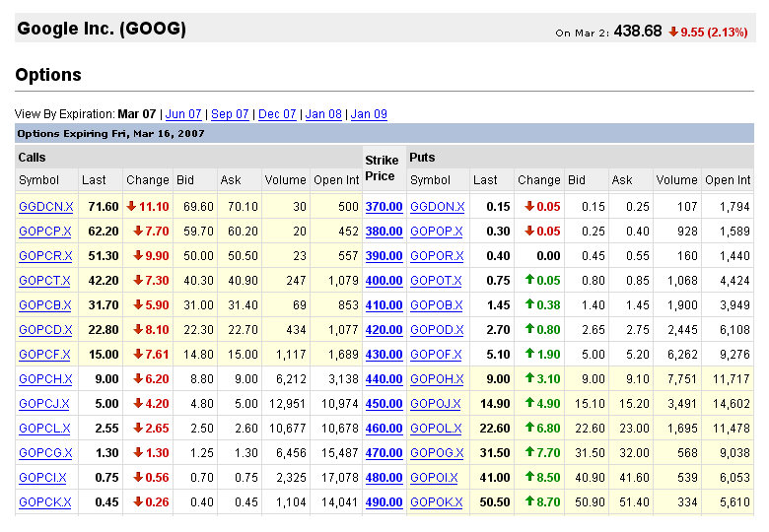Screen dimensions: 769x532
Task: Select the Mar 07 expiration label
Action: click(137, 114)
